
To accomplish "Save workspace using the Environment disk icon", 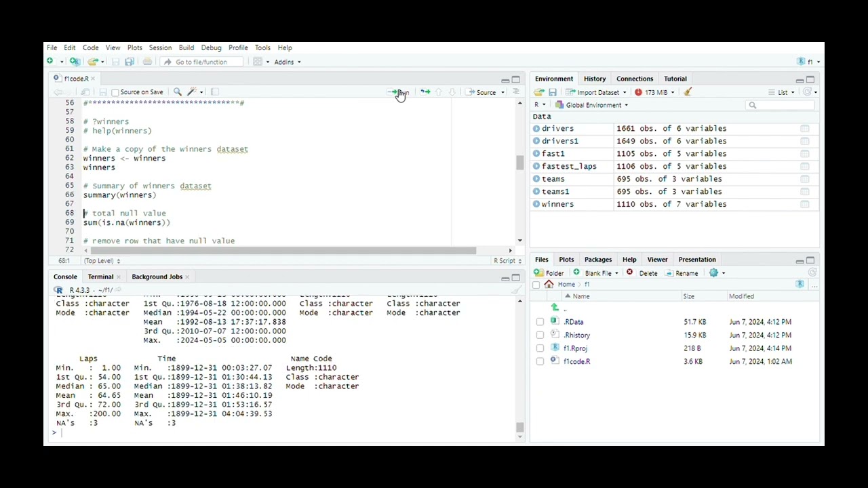I will pyautogui.click(x=553, y=92).
